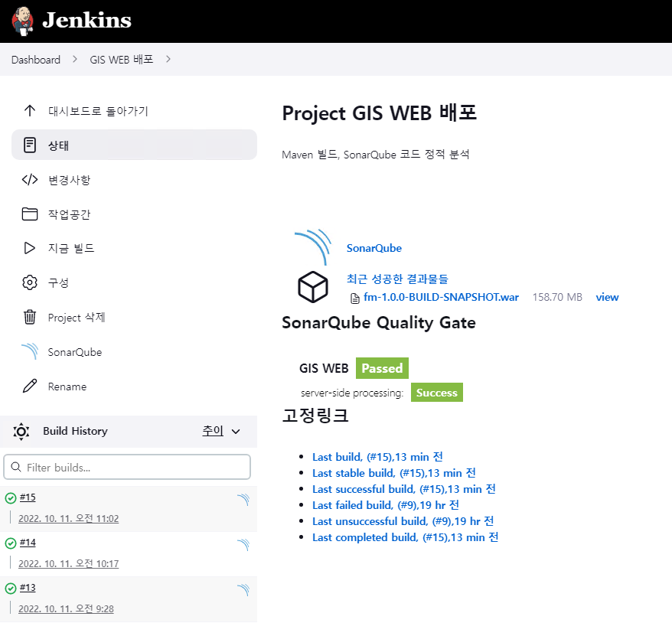Click the folder icon for 작업공간
The height and width of the screenshot is (623, 672).
tap(30, 214)
